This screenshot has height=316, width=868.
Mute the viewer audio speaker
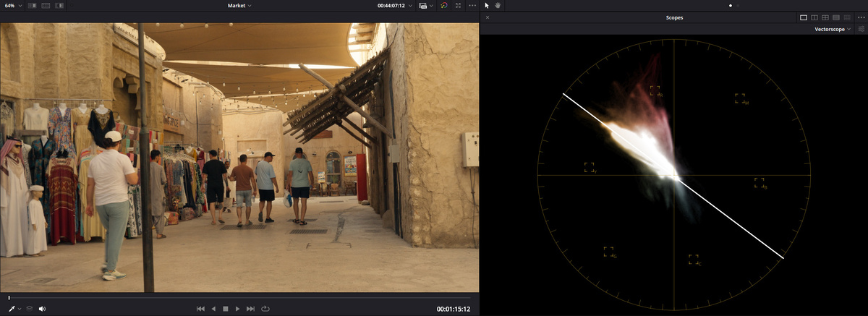(x=42, y=309)
